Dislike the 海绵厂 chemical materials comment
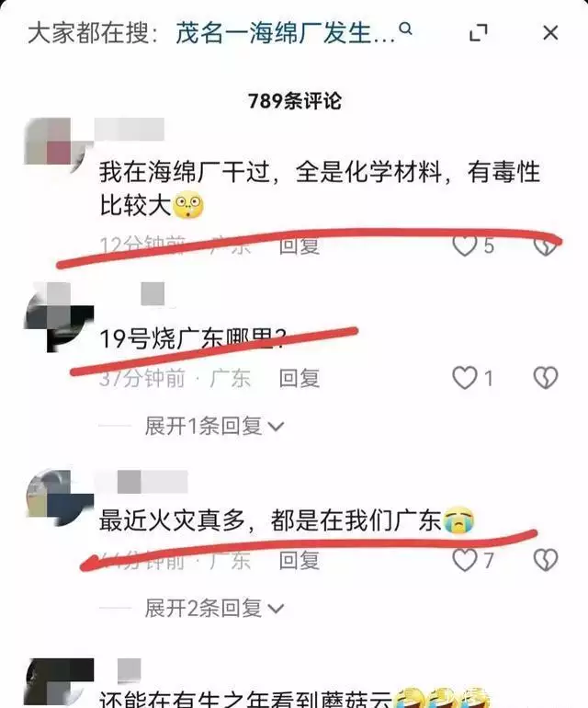 [546, 246]
